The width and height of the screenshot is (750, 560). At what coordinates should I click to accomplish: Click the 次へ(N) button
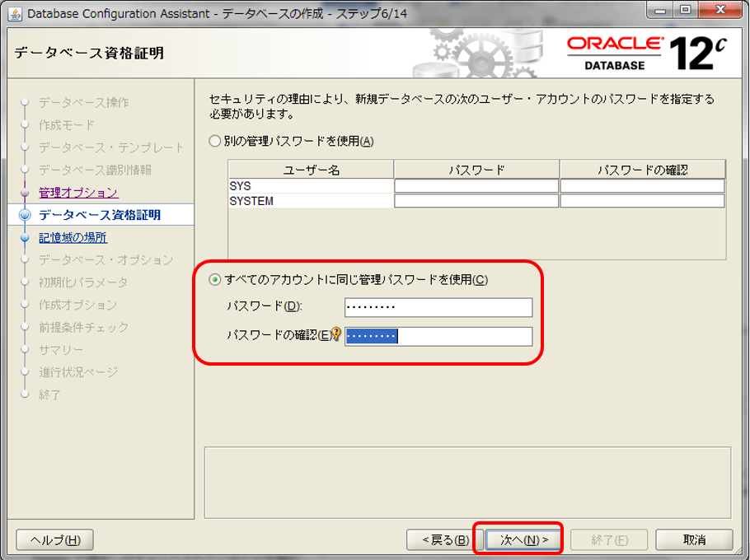pyautogui.click(x=523, y=540)
